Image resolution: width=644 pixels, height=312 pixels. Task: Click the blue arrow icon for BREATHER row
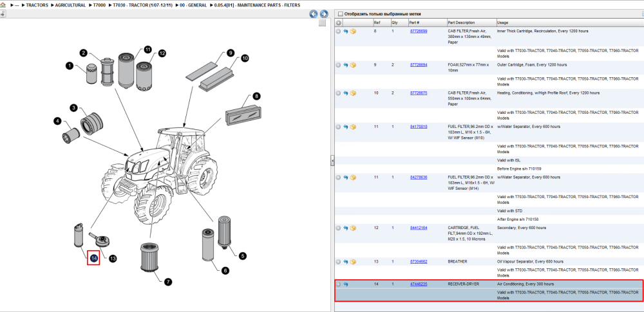345,262
